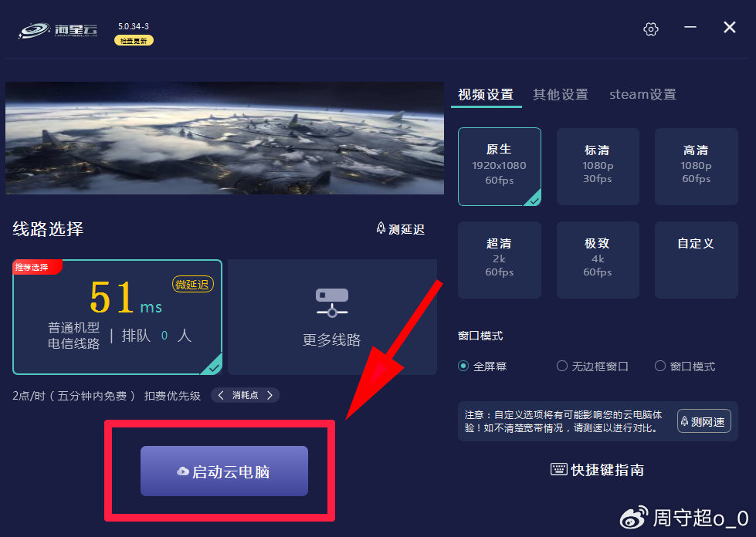Viewport: 756px width, 537px height.
Task: Switch to the steam设置 tab
Action: [642, 94]
